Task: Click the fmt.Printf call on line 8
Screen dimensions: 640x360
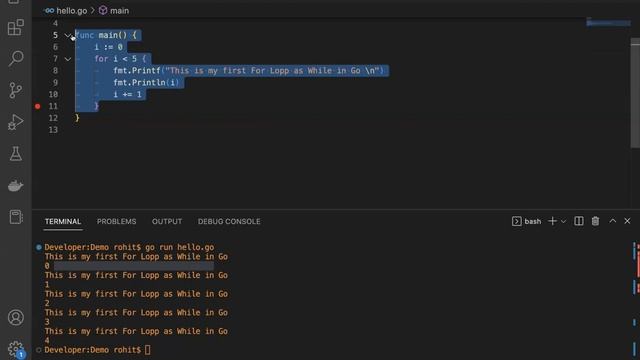Action: point(249,71)
